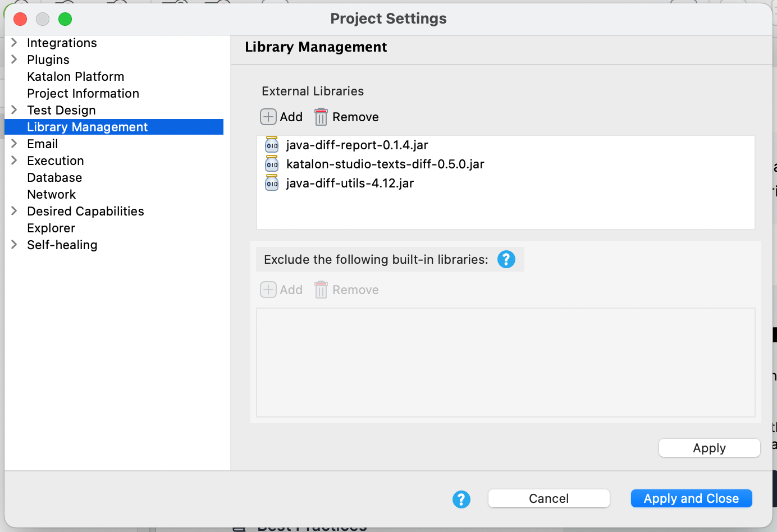Click the Add icon in the exclude section
Screen dimensions: 777x532
(x=268, y=290)
